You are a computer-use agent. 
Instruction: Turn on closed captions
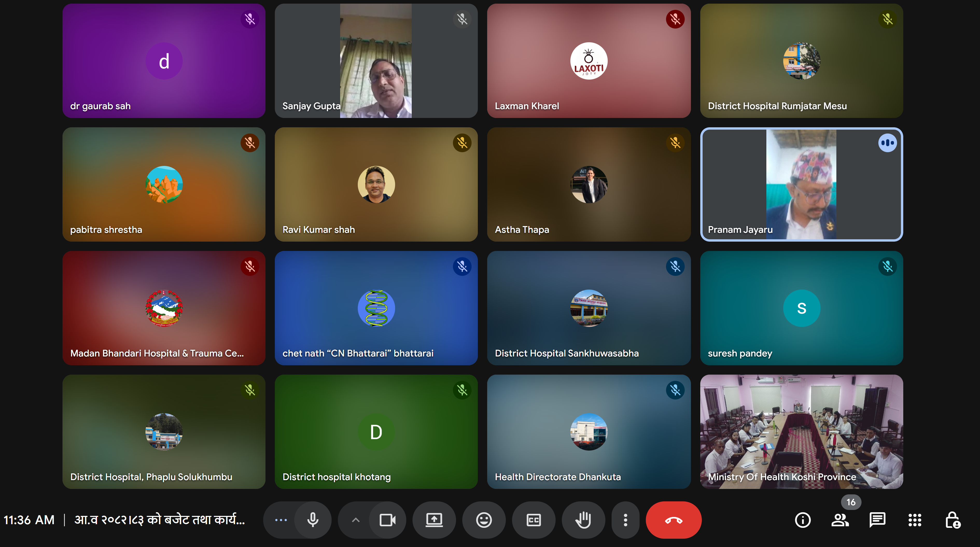[x=533, y=520]
